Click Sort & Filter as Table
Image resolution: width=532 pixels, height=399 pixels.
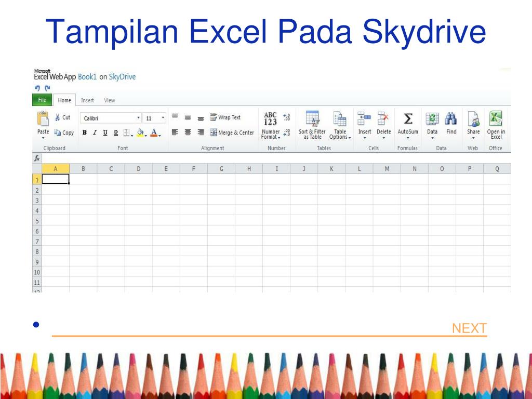(312, 126)
